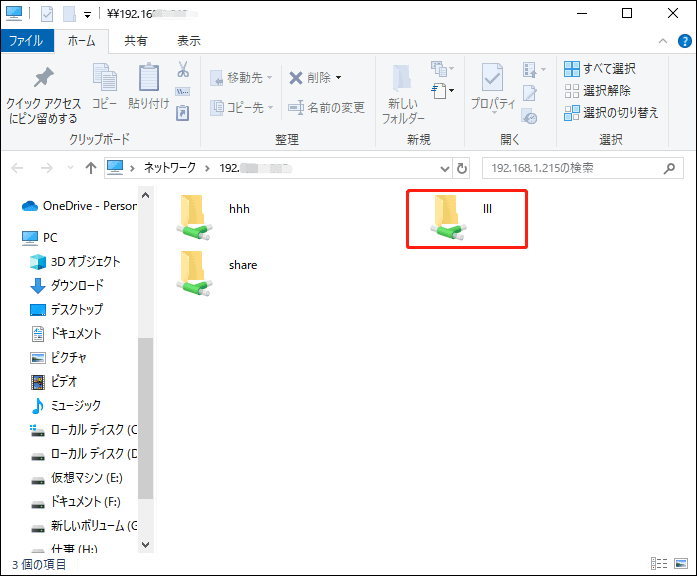Open ドキュメント (F:) drive

[76, 502]
